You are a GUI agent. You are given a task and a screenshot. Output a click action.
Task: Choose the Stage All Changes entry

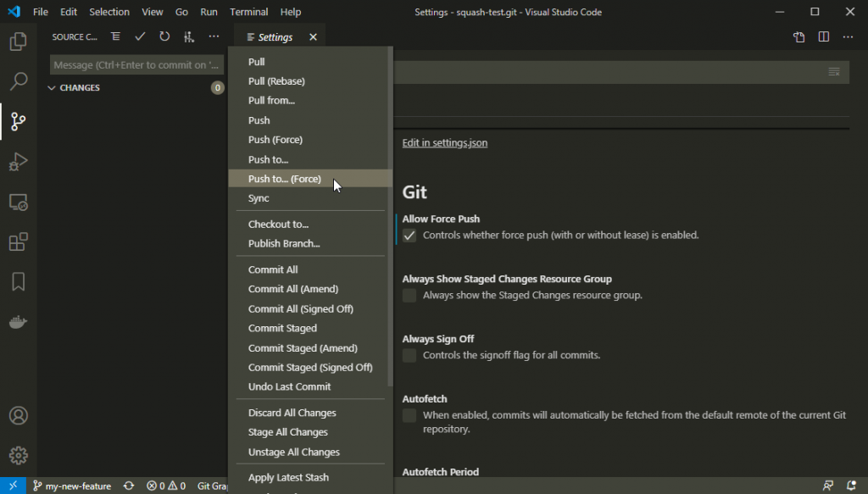310,432
